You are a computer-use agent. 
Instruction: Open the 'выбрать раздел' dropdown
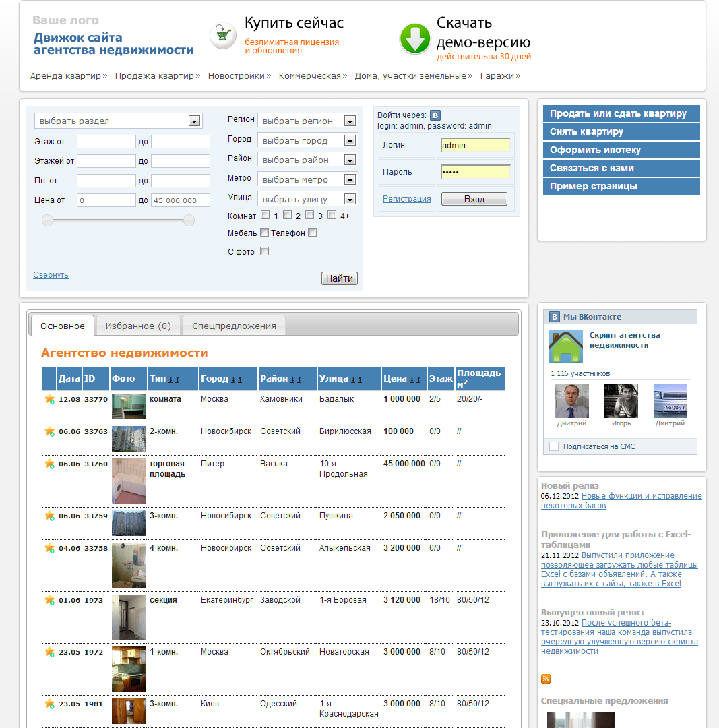pyautogui.click(x=118, y=121)
